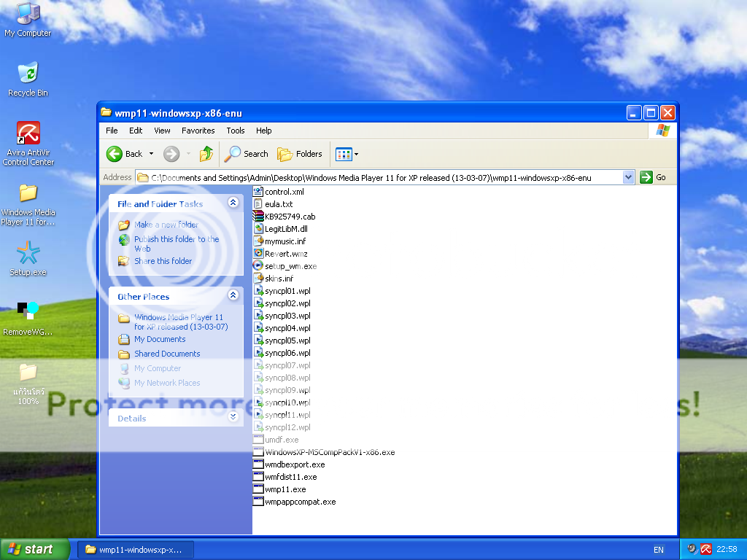This screenshot has width=747, height=560.
Task: Click Publish this folder to the Web
Action: [x=177, y=244]
